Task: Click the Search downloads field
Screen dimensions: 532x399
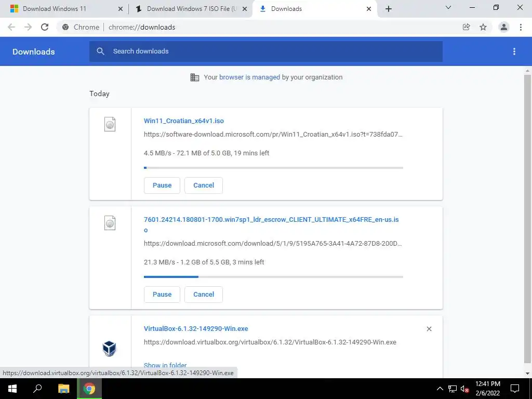Action: [266, 51]
